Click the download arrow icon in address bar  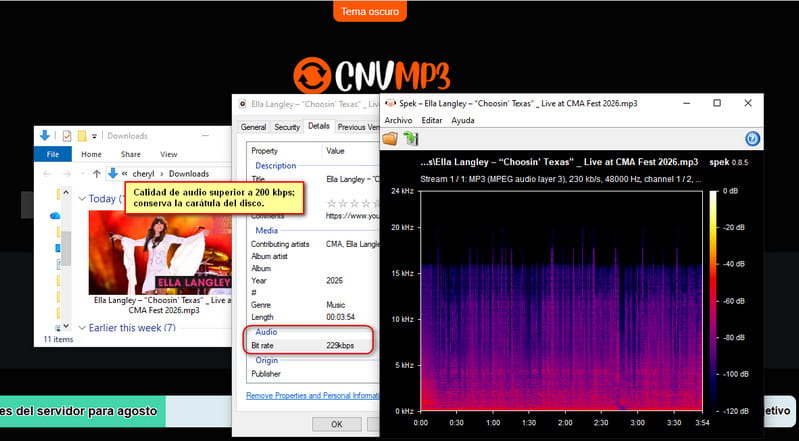113,173
